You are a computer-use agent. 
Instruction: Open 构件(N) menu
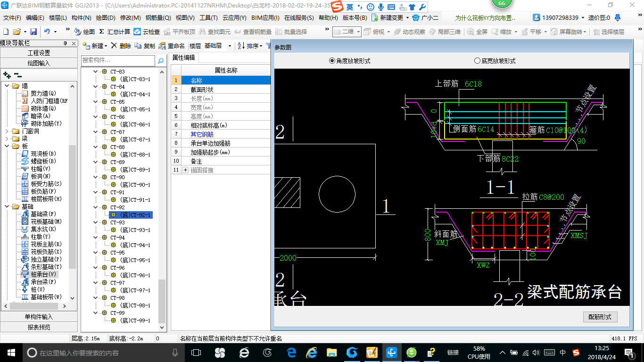click(82, 17)
